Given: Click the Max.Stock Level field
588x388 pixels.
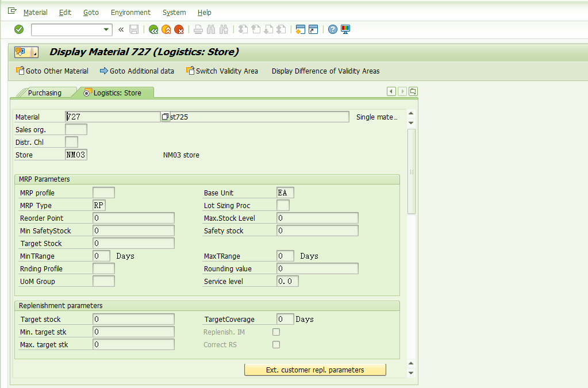Looking at the screenshot, I should [317, 218].
